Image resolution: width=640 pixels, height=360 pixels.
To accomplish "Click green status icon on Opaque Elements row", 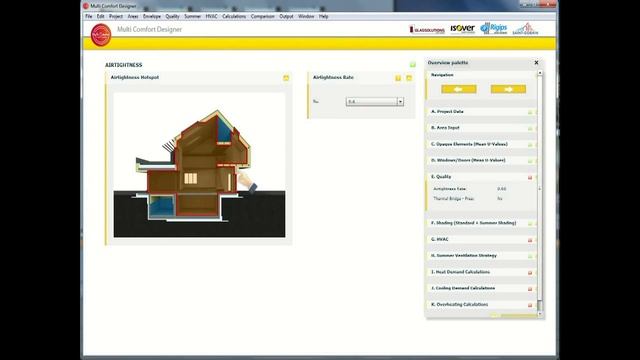I will point(530,145).
